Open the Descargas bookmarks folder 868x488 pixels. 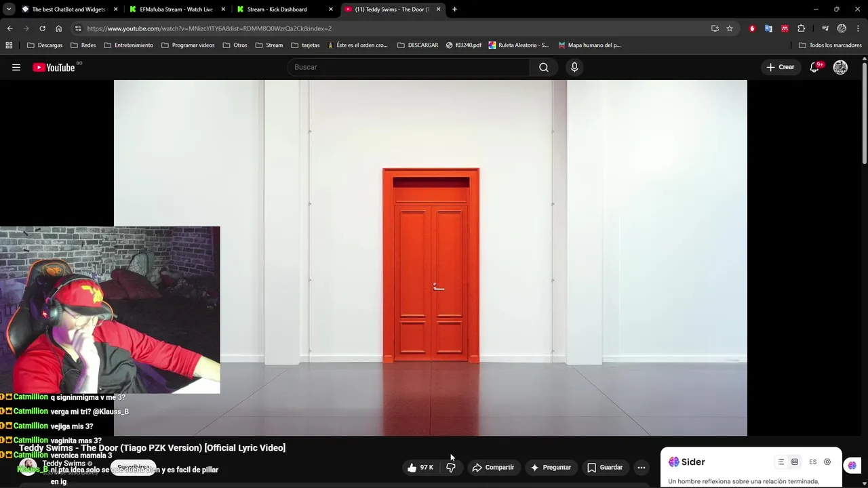coord(44,45)
